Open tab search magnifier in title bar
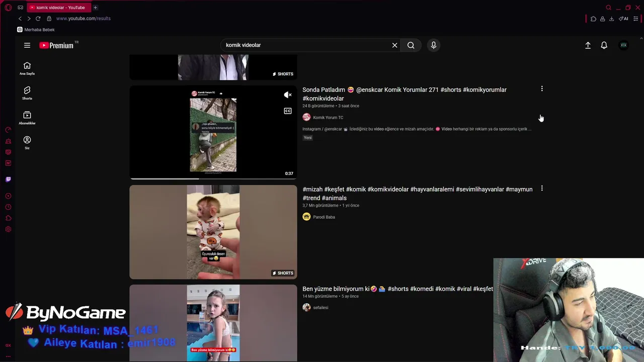 click(x=608, y=8)
